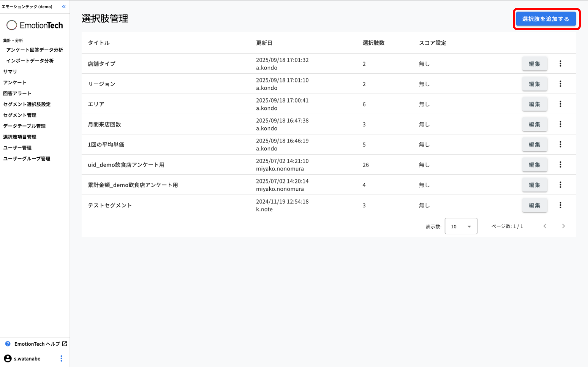Select セグメント管理 from the sidebar
Screen dimensions: 588x367
pos(20,115)
